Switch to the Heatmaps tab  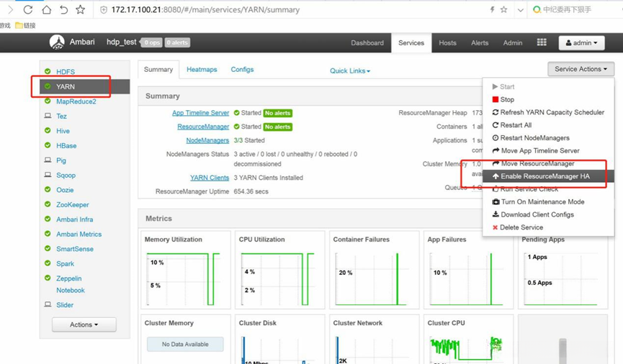[202, 70]
